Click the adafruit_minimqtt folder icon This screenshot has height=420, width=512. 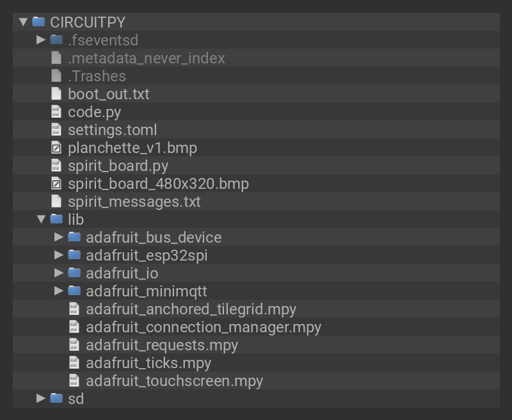click(74, 291)
